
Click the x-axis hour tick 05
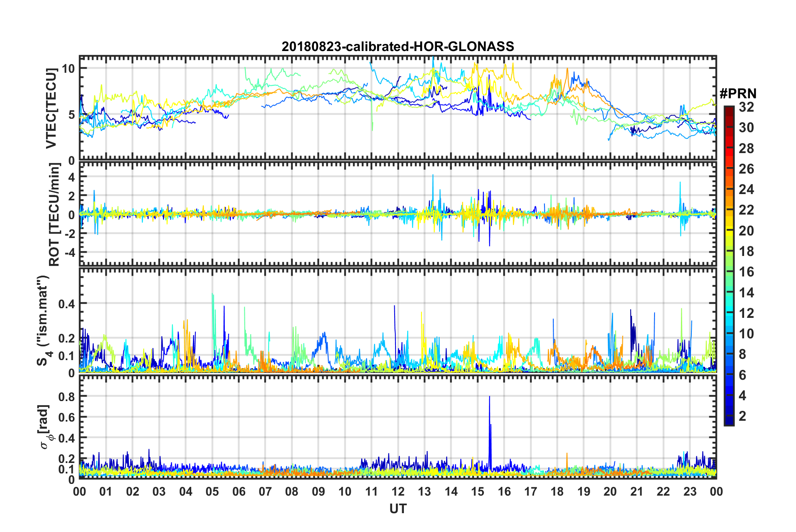pos(212,491)
